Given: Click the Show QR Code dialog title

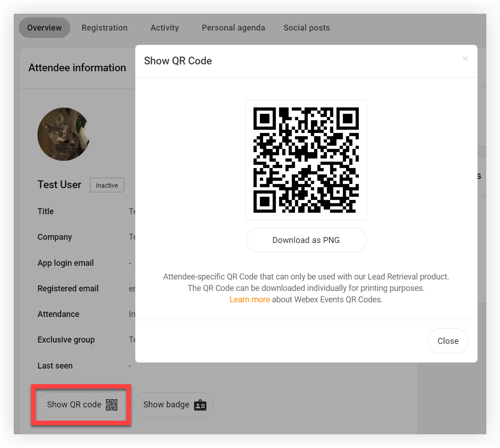Looking at the screenshot, I should [x=178, y=61].
